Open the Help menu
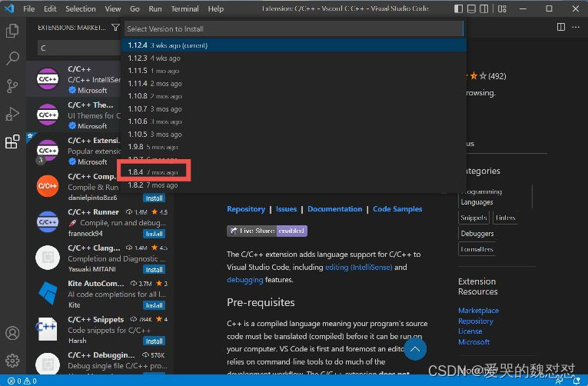 (216, 8)
